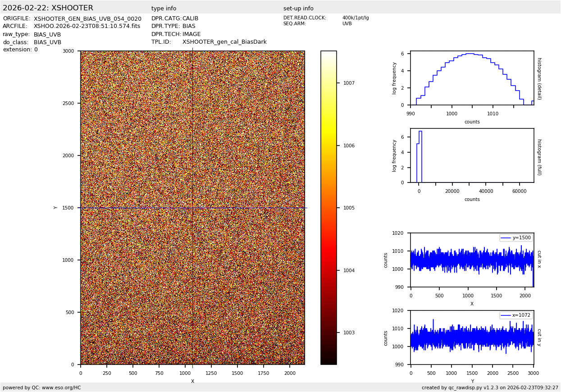561x392 pixels.
Task: Click the DET.READ.CLOCK value 400k/1pt/lg
Action: click(x=355, y=18)
